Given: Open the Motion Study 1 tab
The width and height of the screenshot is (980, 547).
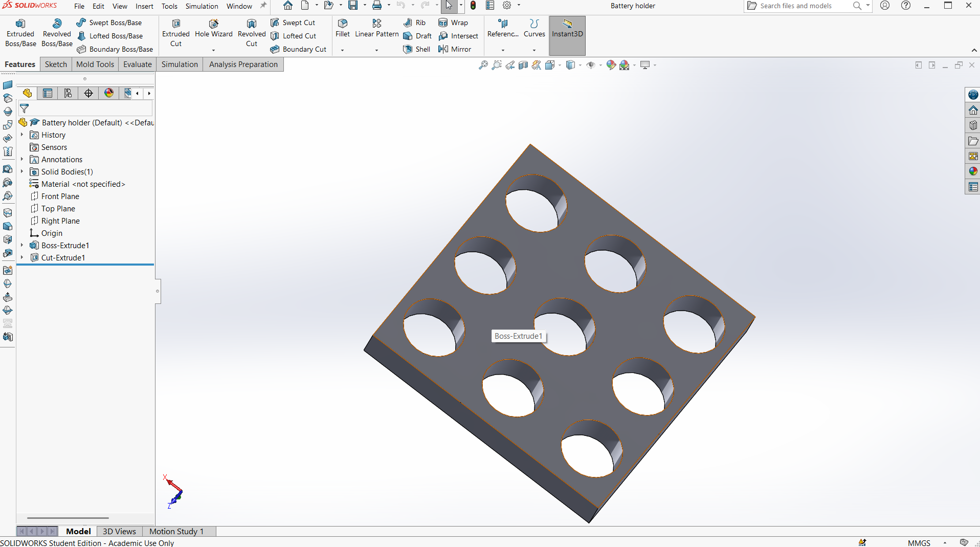Looking at the screenshot, I should tap(176, 531).
